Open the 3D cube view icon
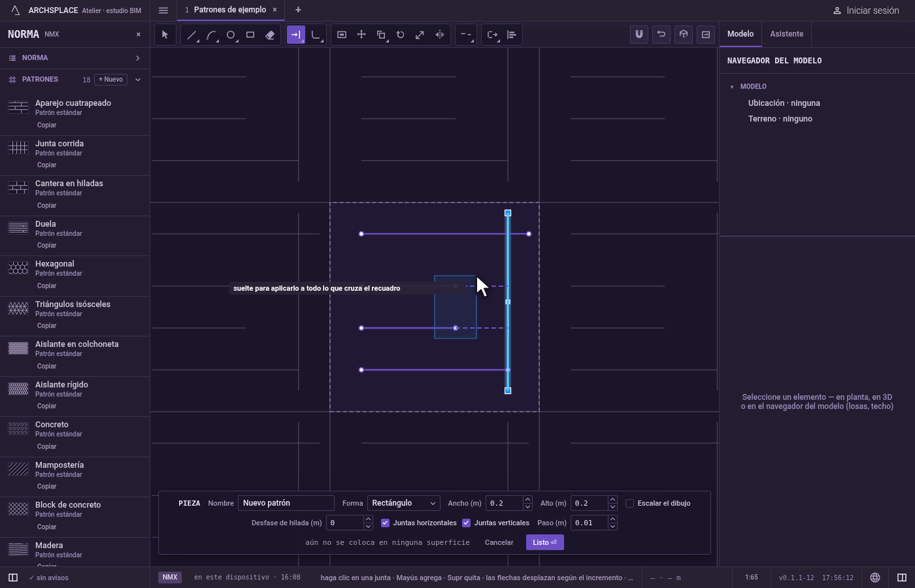 684,35
